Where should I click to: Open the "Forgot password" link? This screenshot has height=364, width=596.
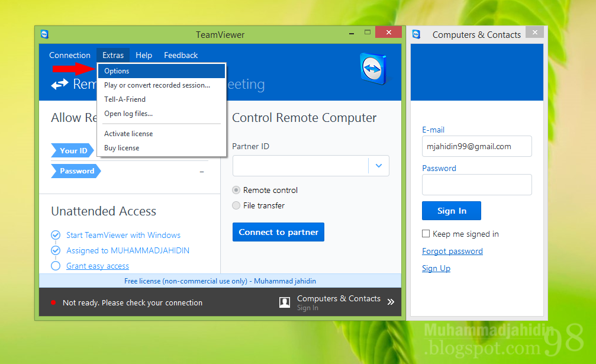point(452,251)
